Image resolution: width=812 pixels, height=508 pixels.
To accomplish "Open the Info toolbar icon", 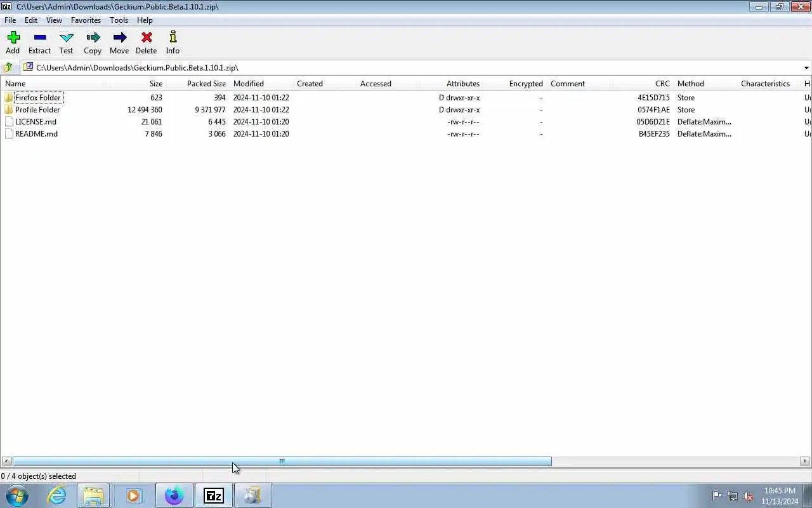I will click(x=173, y=37).
